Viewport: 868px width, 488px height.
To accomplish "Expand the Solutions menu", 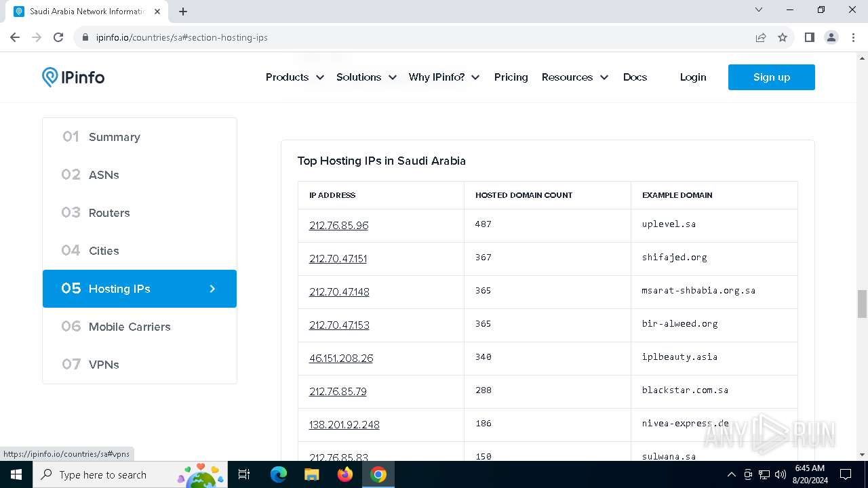I will 366,77.
